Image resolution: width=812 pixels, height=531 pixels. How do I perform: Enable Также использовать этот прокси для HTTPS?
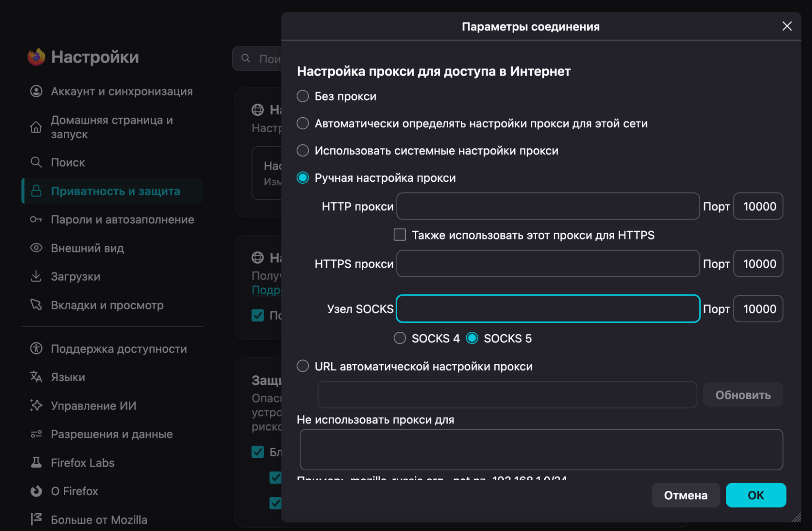[400, 235]
